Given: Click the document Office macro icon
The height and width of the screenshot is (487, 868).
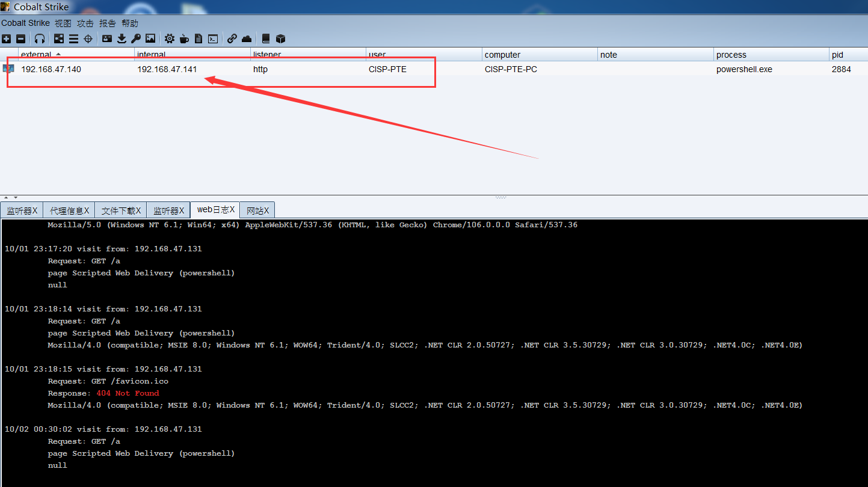Looking at the screenshot, I should pyautogui.click(x=199, y=38).
